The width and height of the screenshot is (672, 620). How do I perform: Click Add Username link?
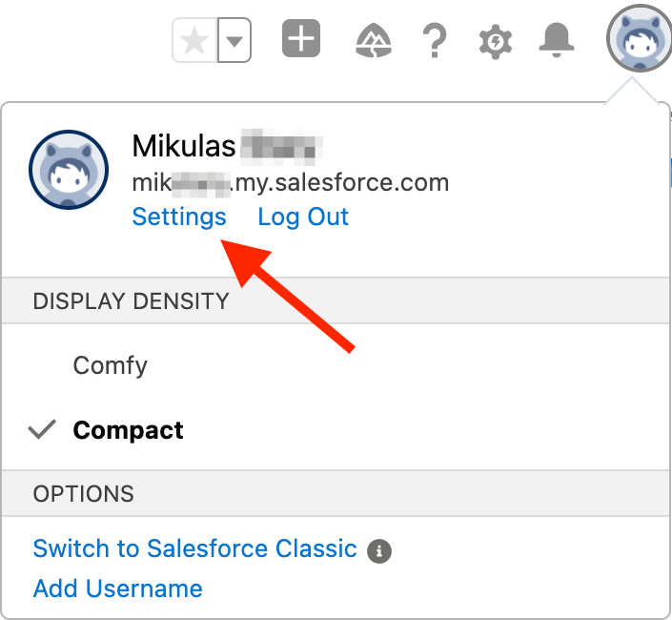118,588
